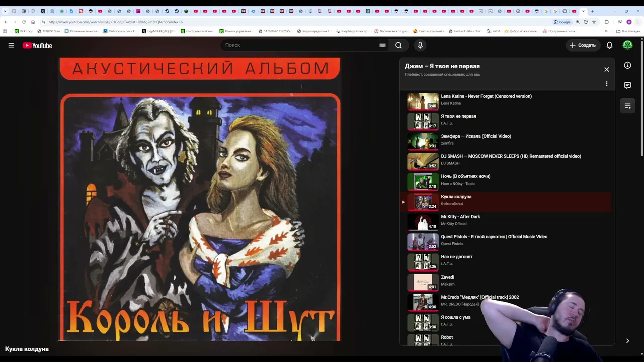View site information icon in address bar
644x362 pixels.
point(44,22)
